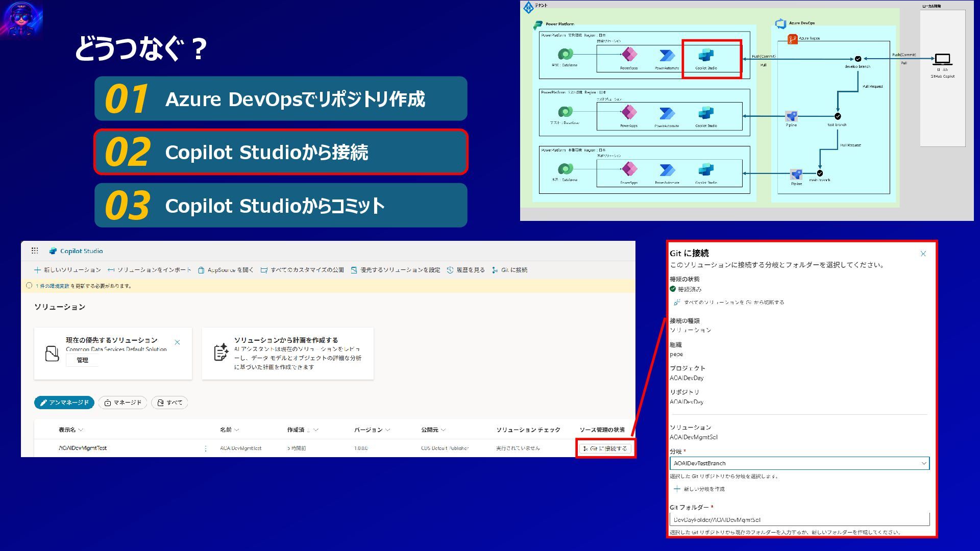
Task: Click the Azure Repos icon in the diagram
Action: 792,39
